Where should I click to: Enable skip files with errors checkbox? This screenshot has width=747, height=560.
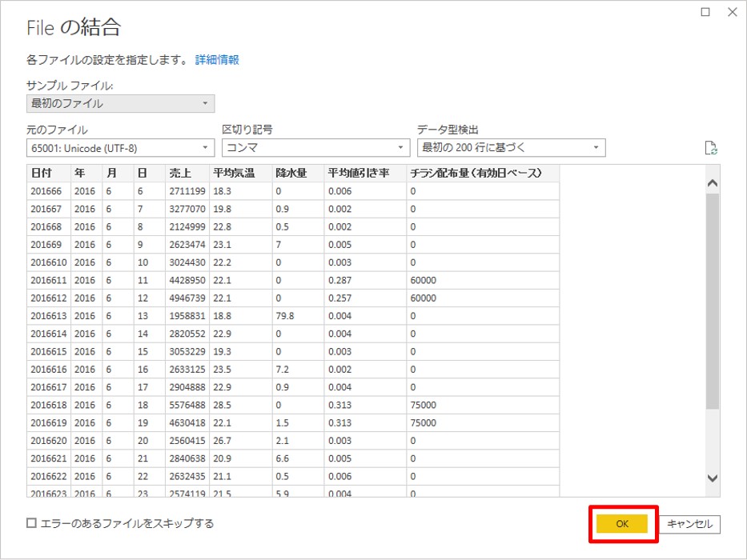(32, 523)
